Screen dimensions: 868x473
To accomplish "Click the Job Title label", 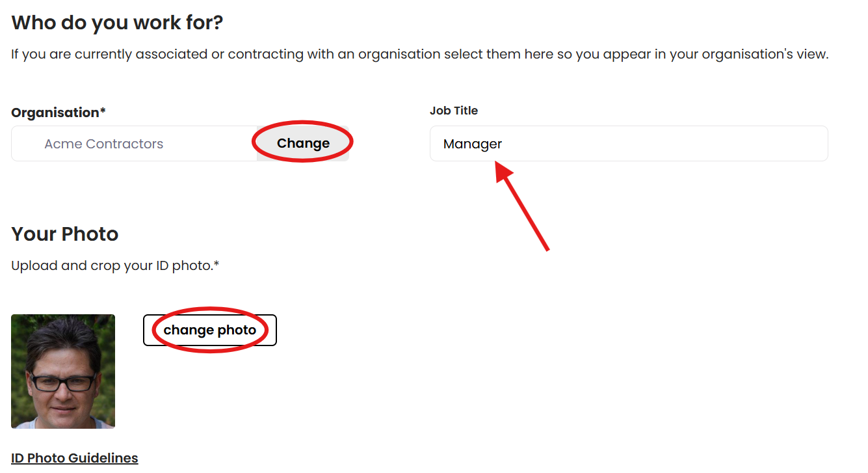I will coord(454,111).
